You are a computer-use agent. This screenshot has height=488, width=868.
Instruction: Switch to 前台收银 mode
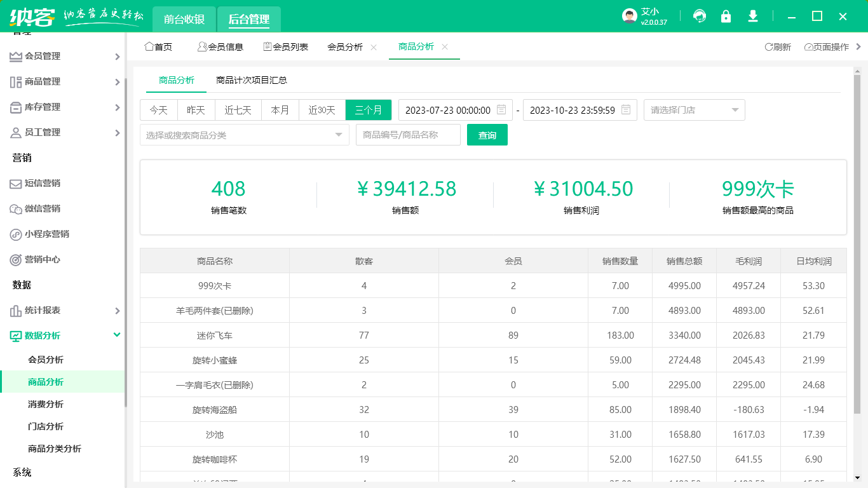tap(184, 19)
